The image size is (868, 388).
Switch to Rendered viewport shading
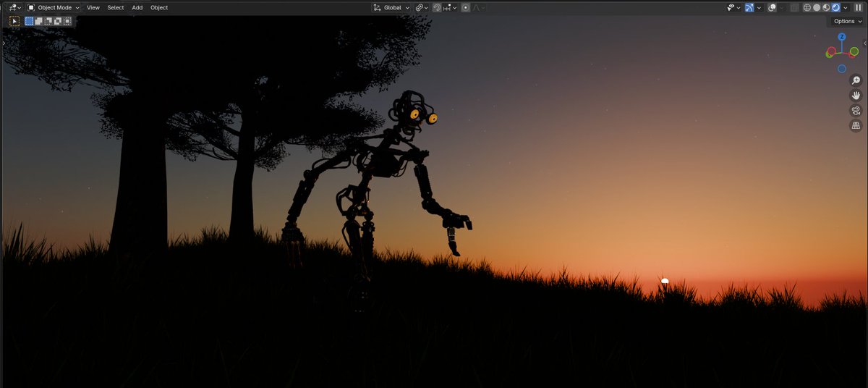pyautogui.click(x=835, y=7)
